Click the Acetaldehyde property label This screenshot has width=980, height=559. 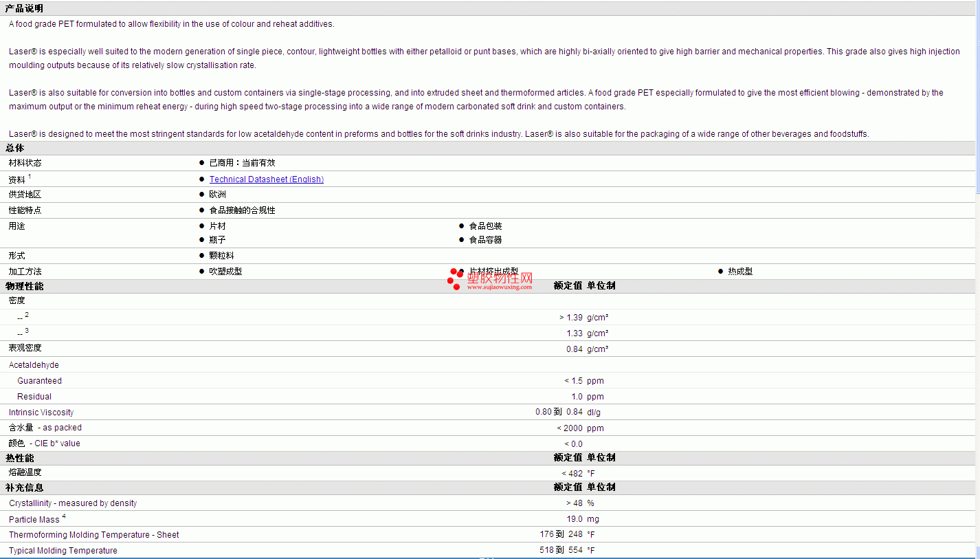[x=34, y=365]
